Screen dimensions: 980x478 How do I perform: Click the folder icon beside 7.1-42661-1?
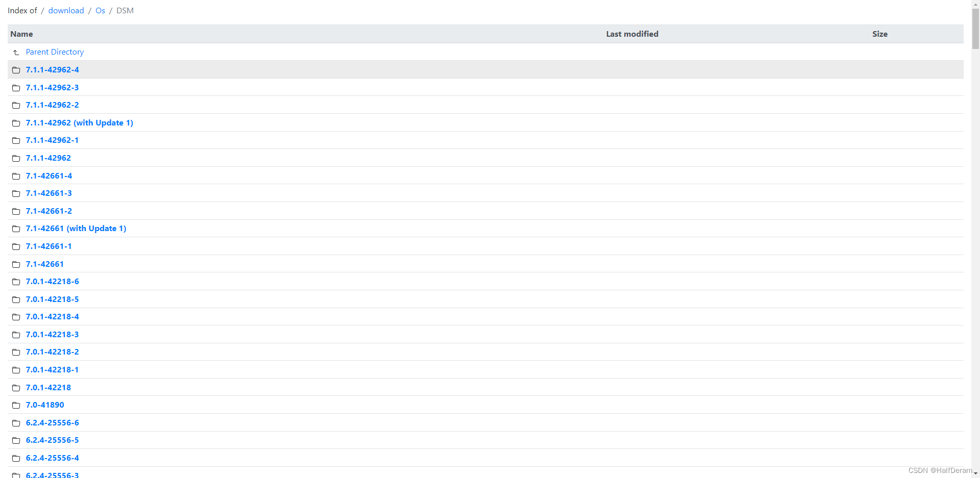tap(16, 246)
